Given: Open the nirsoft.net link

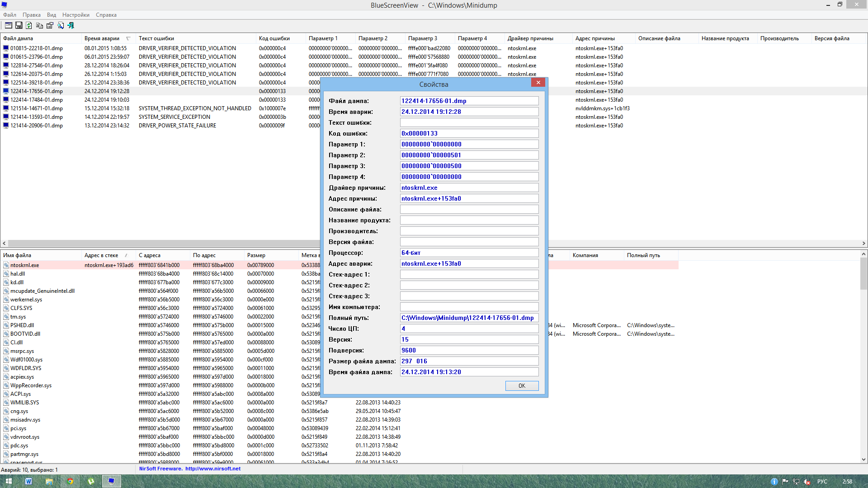Looking at the screenshot, I should point(212,469).
